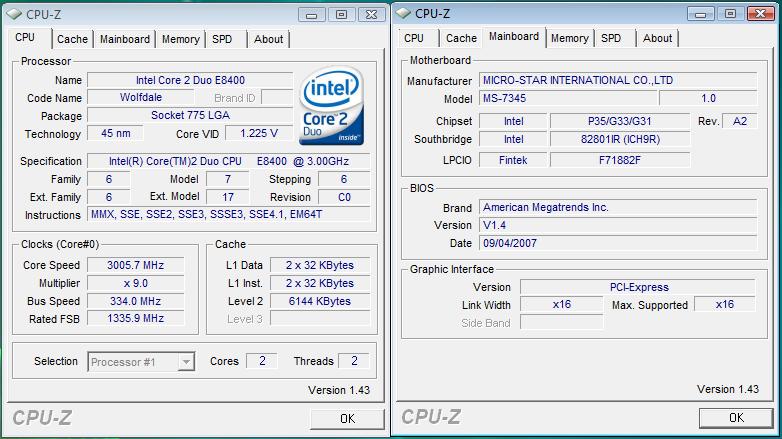Click OK button in left CPU-Z window
This screenshot has width=782, height=439.
[348, 419]
